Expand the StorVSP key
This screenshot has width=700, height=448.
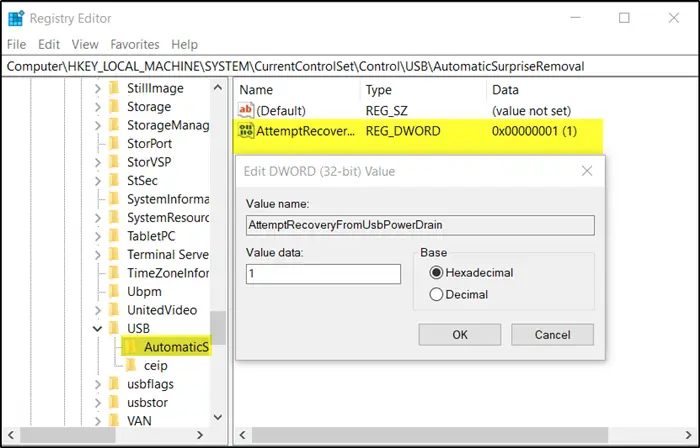(98, 162)
